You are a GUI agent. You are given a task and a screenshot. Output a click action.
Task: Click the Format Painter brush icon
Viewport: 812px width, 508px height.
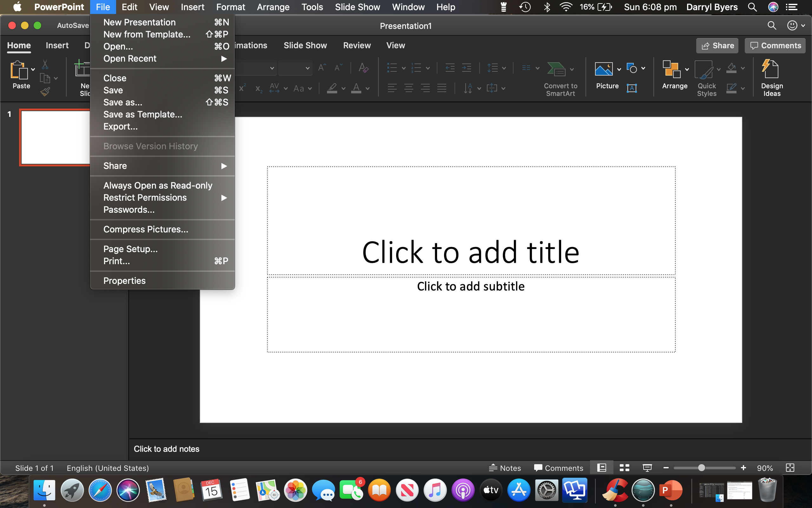pyautogui.click(x=45, y=91)
